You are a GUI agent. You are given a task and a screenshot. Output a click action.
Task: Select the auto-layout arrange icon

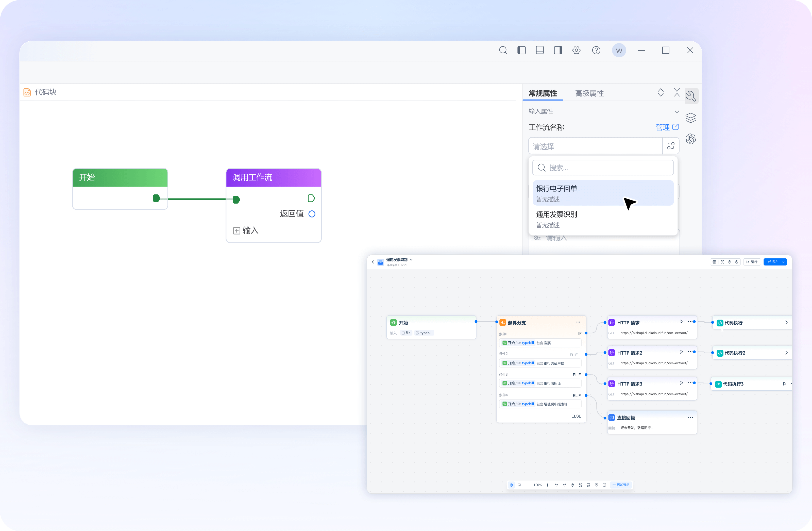[581, 485]
